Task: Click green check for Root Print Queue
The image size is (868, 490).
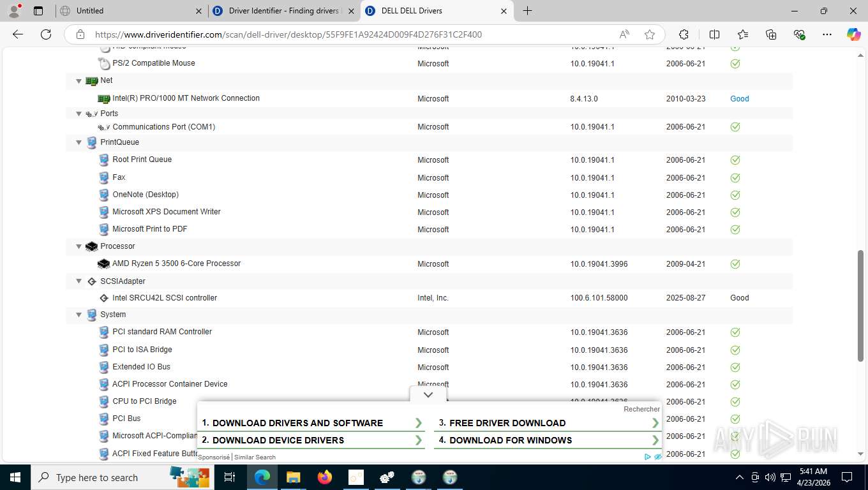Action: point(735,160)
